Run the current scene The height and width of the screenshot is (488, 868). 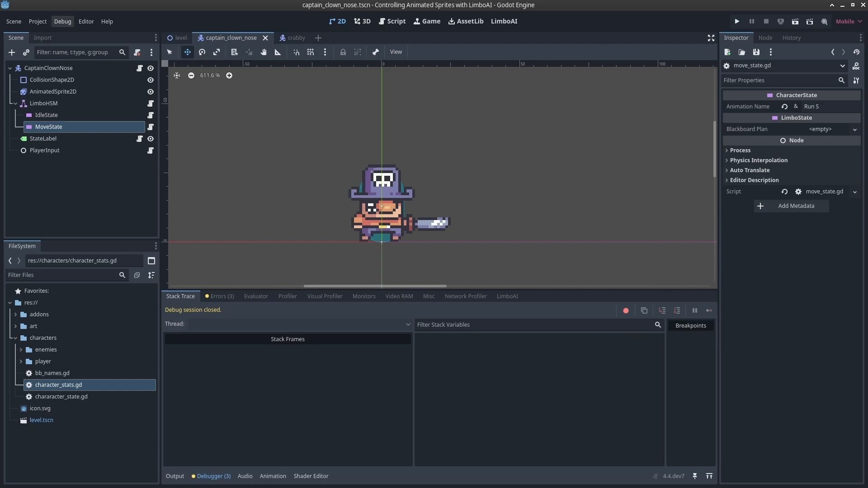click(x=795, y=21)
